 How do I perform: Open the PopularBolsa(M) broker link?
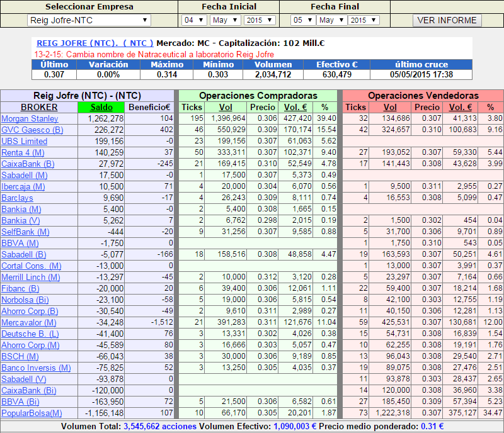click(31, 413)
